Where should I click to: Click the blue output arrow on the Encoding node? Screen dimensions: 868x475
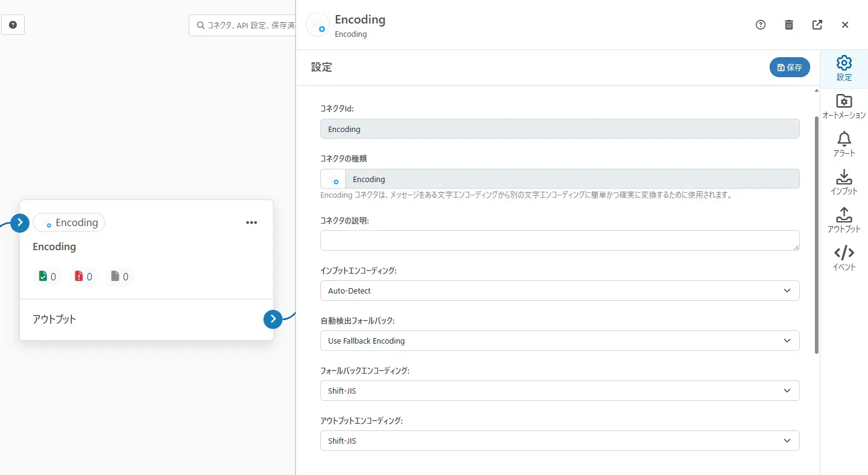click(x=273, y=319)
